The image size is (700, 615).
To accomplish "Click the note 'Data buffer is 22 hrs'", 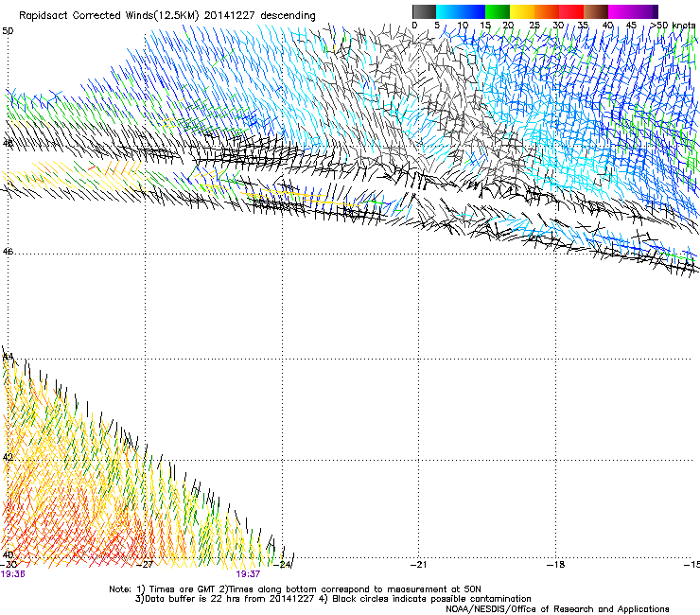I will click(x=195, y=599).
